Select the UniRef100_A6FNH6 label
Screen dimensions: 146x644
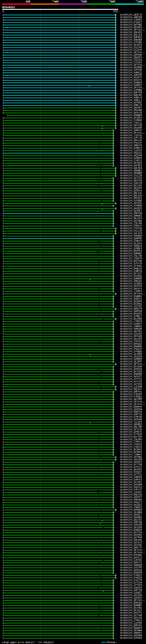[x=131, y=635]
